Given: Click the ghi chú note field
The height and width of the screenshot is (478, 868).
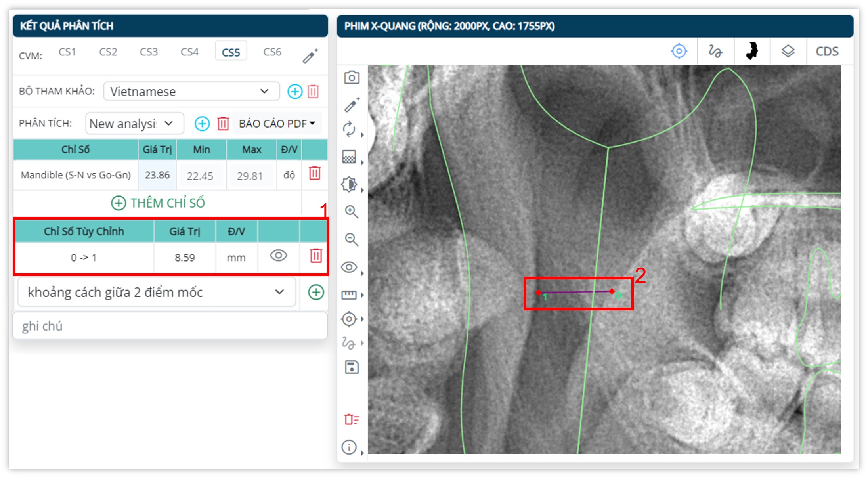Looking at the screenshot, I should pyautogui.click(x=170, y=326).
